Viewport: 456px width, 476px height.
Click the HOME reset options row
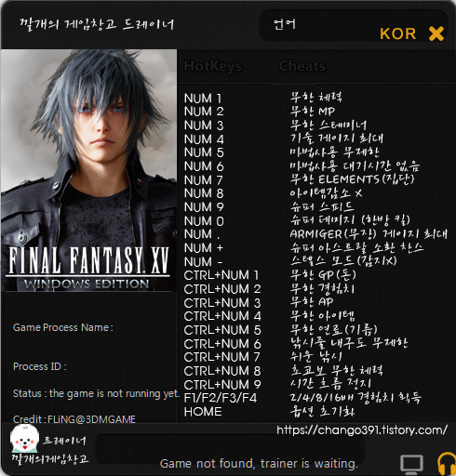point(315,412)
